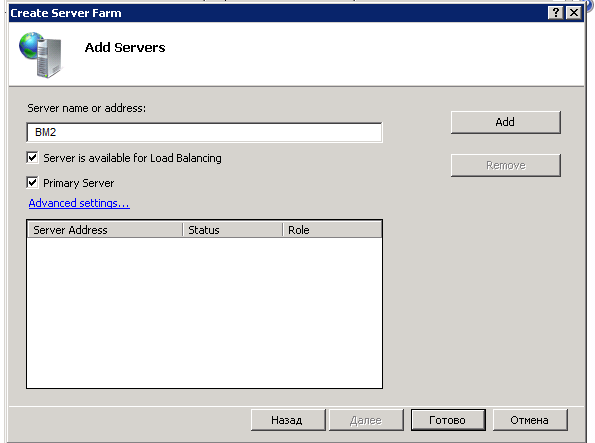Click the Remove button

[505, 165]
